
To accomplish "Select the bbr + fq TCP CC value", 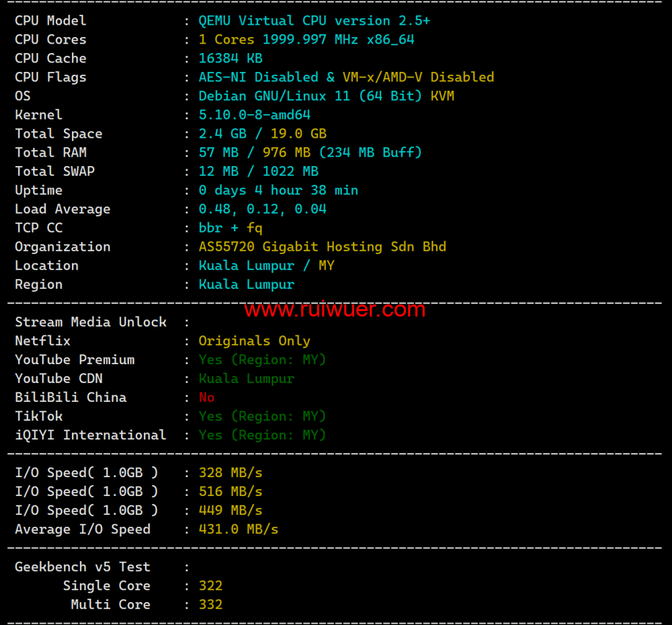I will coord(230,228).
